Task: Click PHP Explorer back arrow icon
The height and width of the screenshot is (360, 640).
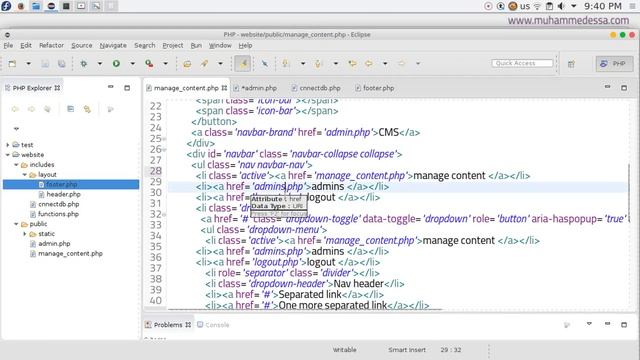Action: point(15,109)
